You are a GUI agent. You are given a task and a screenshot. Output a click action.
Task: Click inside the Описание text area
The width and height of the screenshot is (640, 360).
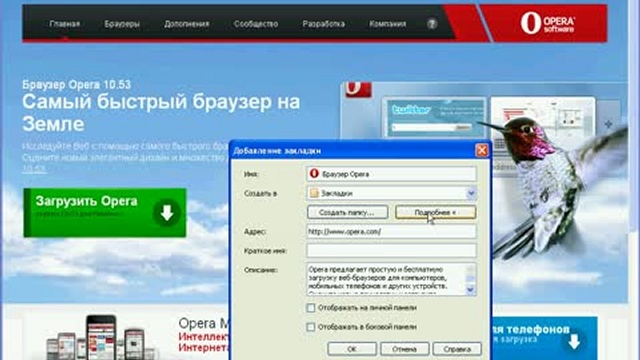(x=386, y=279)
